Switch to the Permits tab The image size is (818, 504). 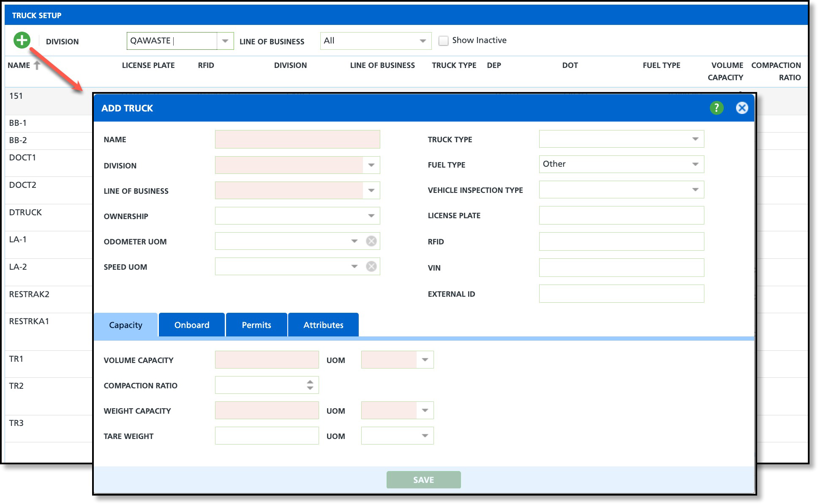coord(256,325)
